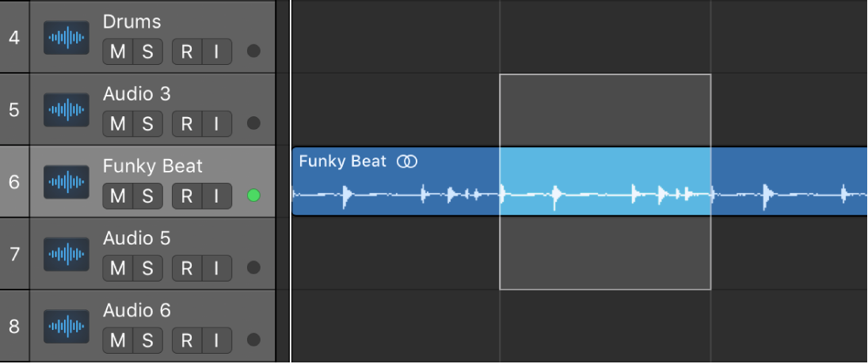Record-enable the Funky Beat track
The width and height of the screenshot is (868, 364).
coord(187,195)
